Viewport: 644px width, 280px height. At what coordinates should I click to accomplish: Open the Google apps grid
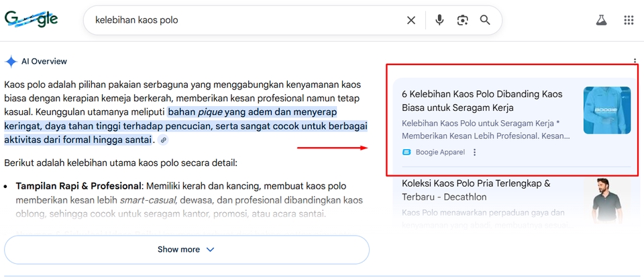629,20
